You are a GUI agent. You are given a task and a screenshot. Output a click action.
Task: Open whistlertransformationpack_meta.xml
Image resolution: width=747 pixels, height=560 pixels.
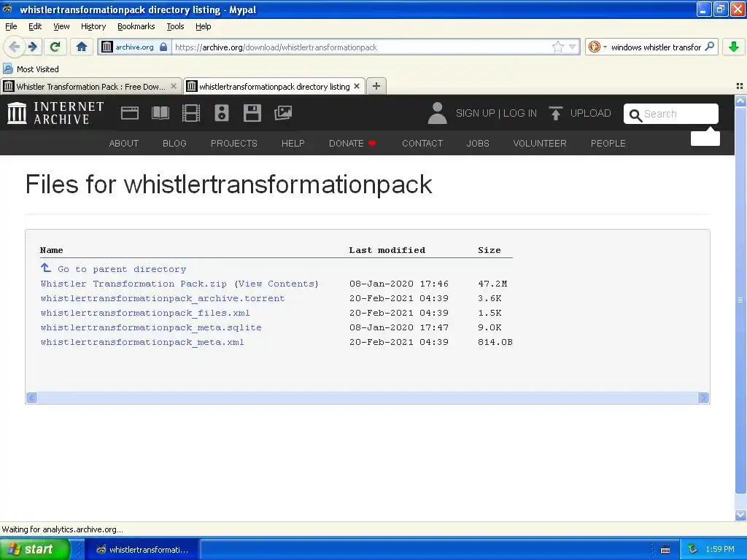(142, 343)
